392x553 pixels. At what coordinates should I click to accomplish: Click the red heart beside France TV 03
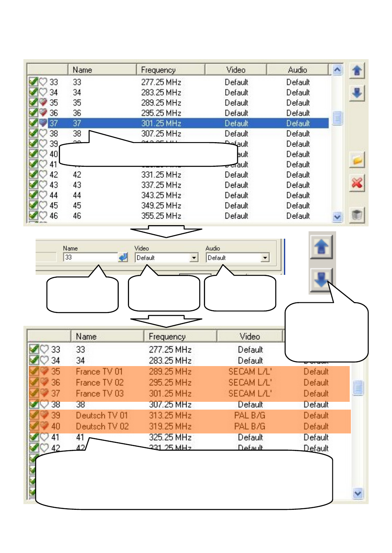point(44,393)
